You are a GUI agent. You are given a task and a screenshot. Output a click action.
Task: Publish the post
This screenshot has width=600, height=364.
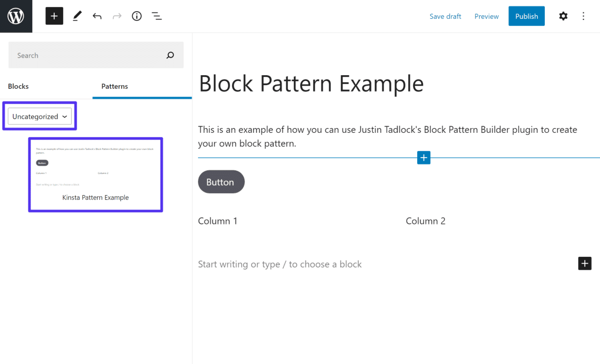click(526, 16)
